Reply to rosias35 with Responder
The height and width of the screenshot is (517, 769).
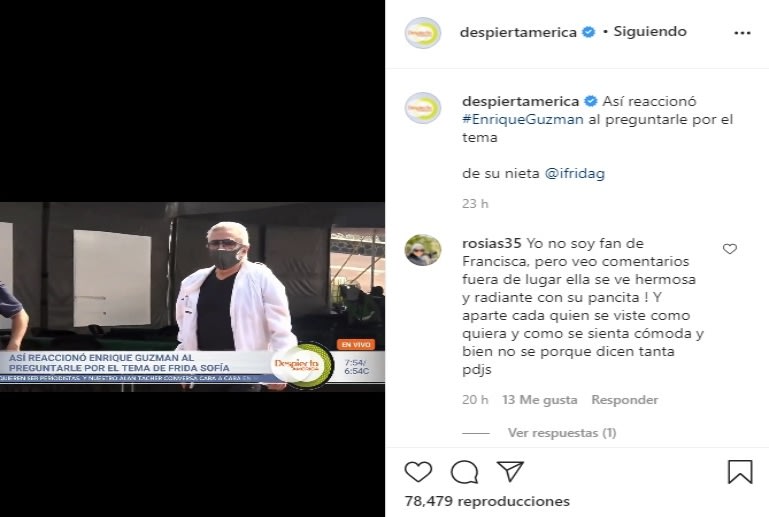pos(624,400)
